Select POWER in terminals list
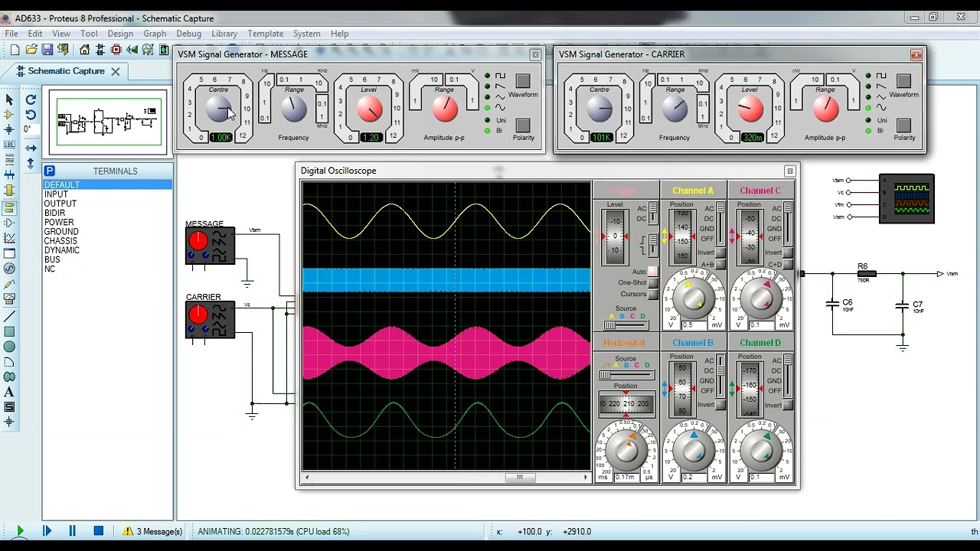 point(59,222)
